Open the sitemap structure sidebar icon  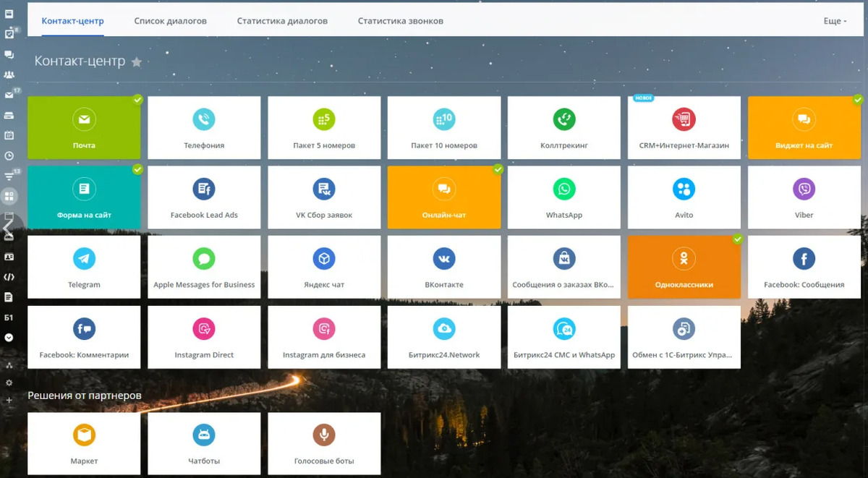(x=9, y=365)
